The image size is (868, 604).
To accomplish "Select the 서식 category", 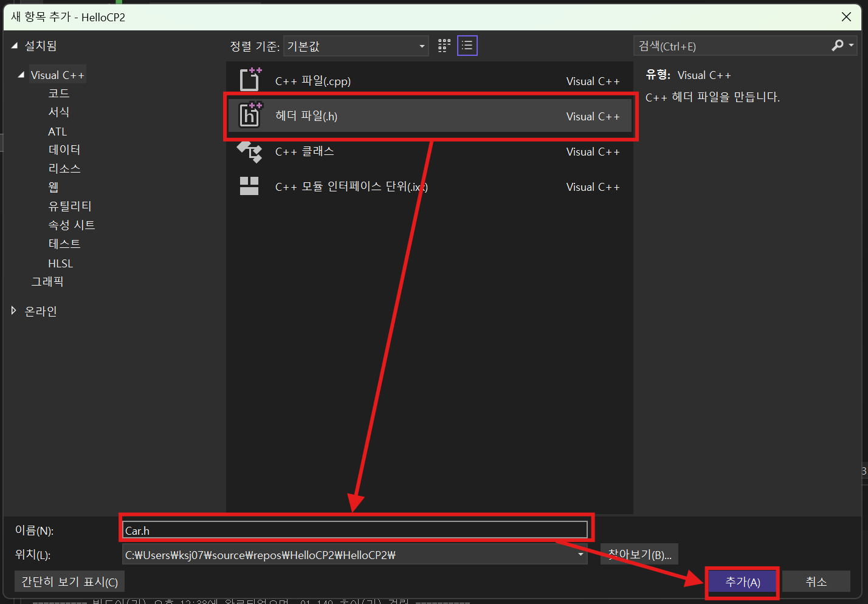I will pos(59,112).
